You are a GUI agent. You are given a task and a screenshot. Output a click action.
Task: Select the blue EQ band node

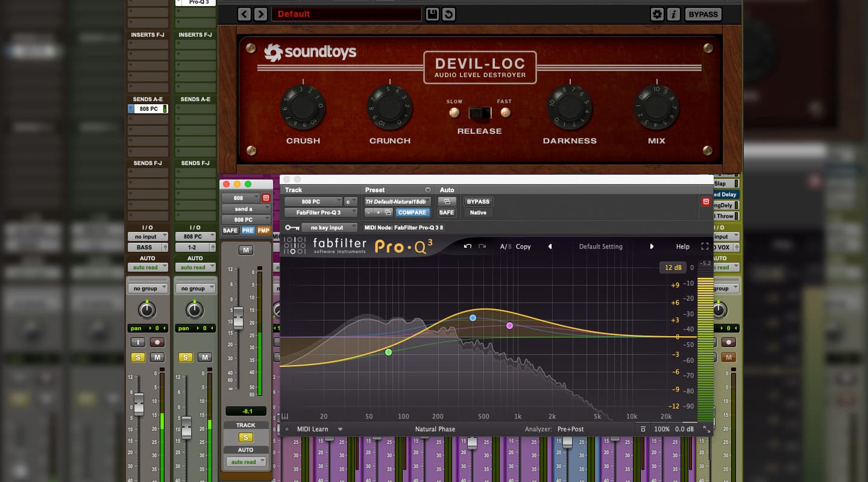pos(473,318)
